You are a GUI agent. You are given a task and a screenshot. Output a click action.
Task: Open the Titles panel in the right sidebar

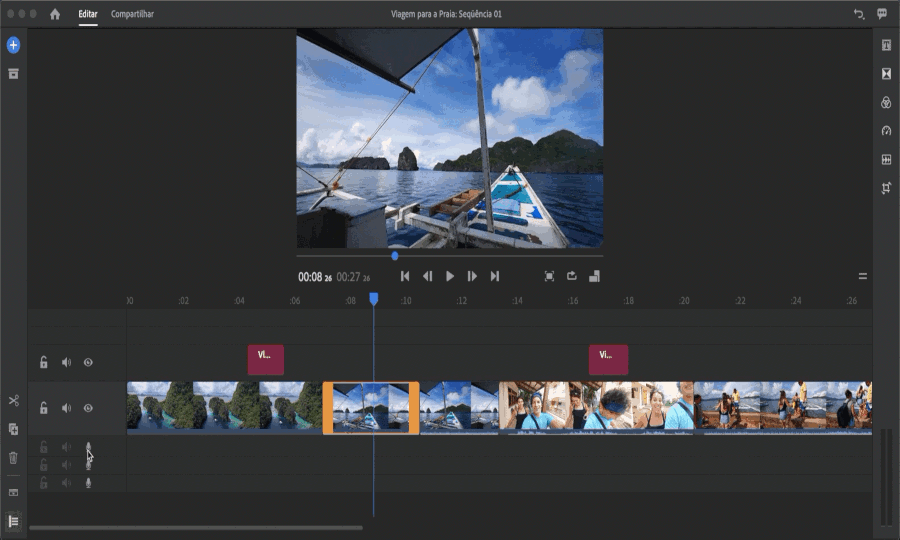886,45
